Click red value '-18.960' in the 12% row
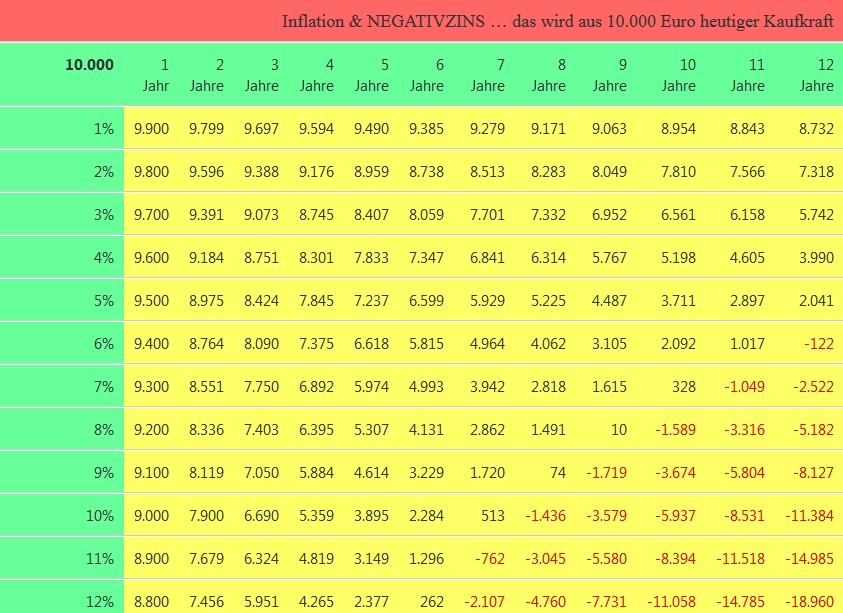Screen dimensions: 843x613 pos(810,602)
